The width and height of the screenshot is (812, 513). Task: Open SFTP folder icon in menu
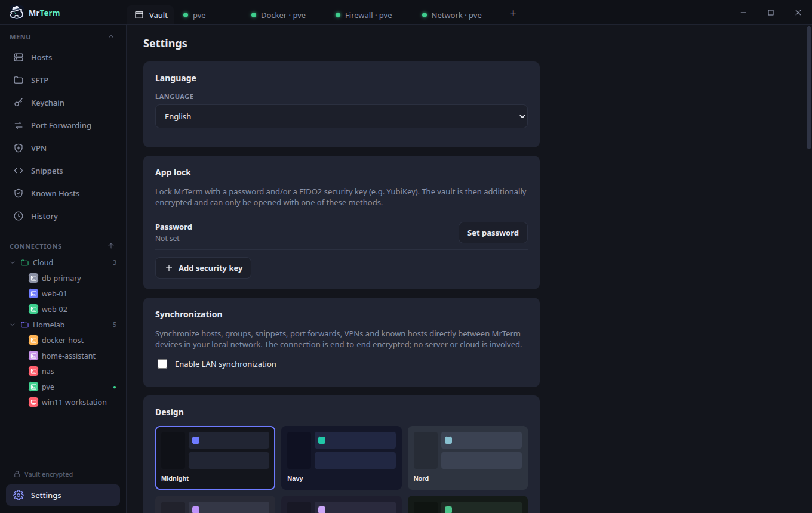click(19, 80)
